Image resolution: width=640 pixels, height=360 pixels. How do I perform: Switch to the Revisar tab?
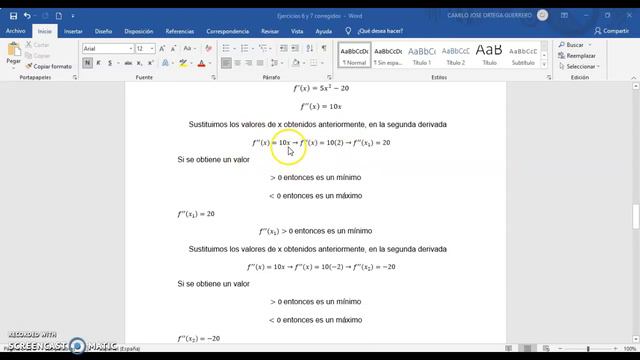[x=270, y=31]
